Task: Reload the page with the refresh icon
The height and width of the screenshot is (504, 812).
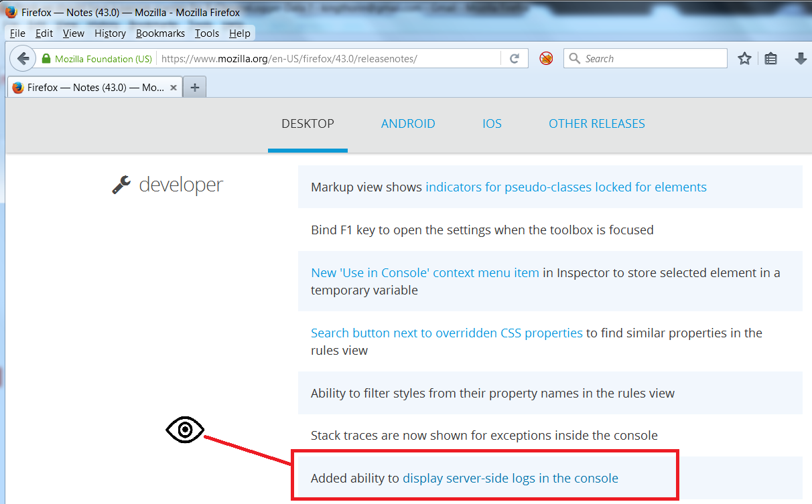Action: [x=515, y=58]
